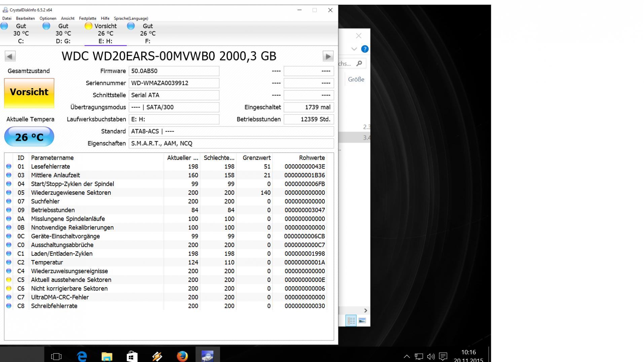Click the yellow Vorsicht health status button
The height and width of the screenshot is (362, 644).
(29, 93)
